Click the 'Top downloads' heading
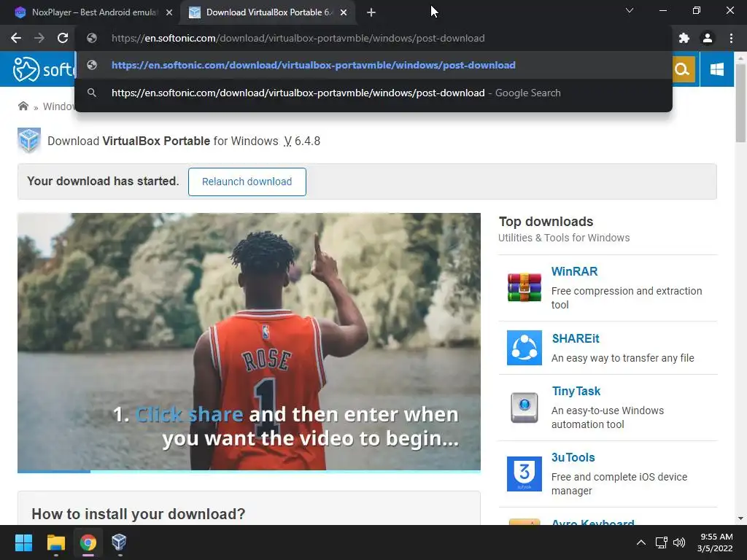747x560 pixels. click(546, 222)
